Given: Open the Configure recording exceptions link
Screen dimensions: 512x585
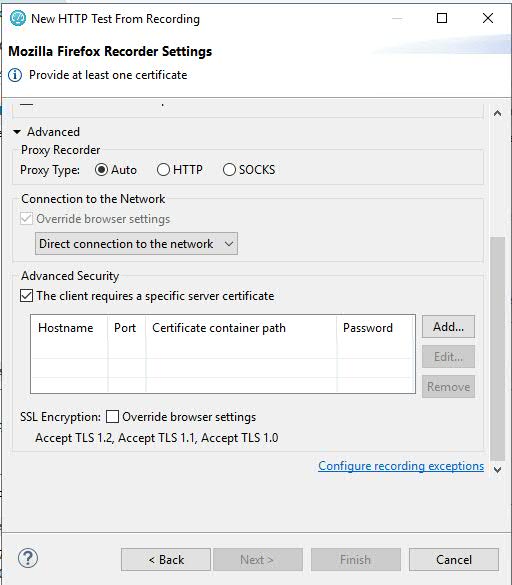Looking at the screenshot, I should 401,466.
